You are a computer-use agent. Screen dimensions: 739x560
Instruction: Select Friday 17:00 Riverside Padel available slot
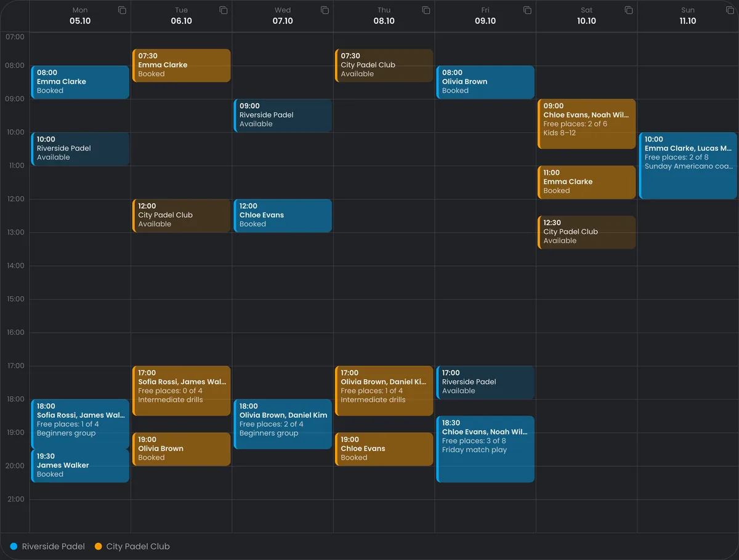click(x=485, y=383)
